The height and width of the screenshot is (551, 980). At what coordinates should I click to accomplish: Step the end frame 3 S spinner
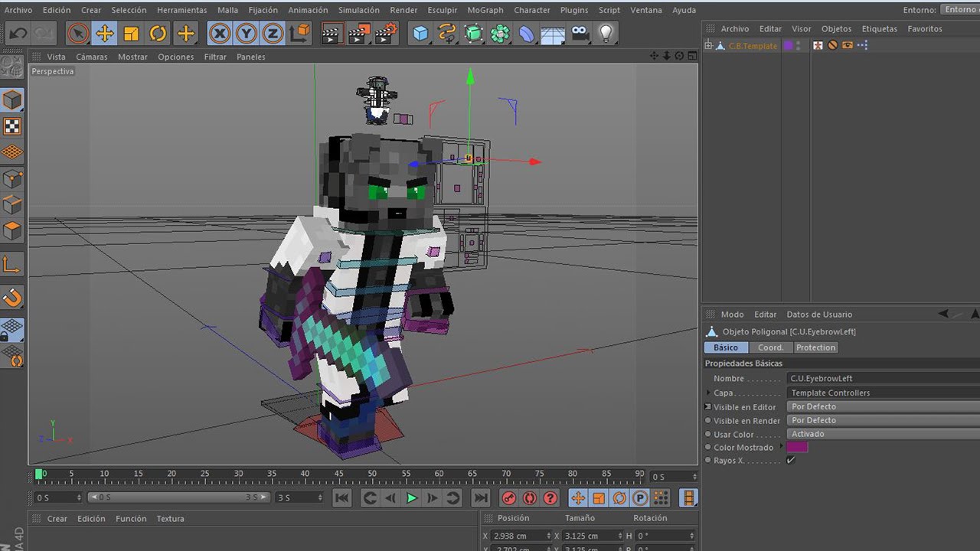click(321, 497)
